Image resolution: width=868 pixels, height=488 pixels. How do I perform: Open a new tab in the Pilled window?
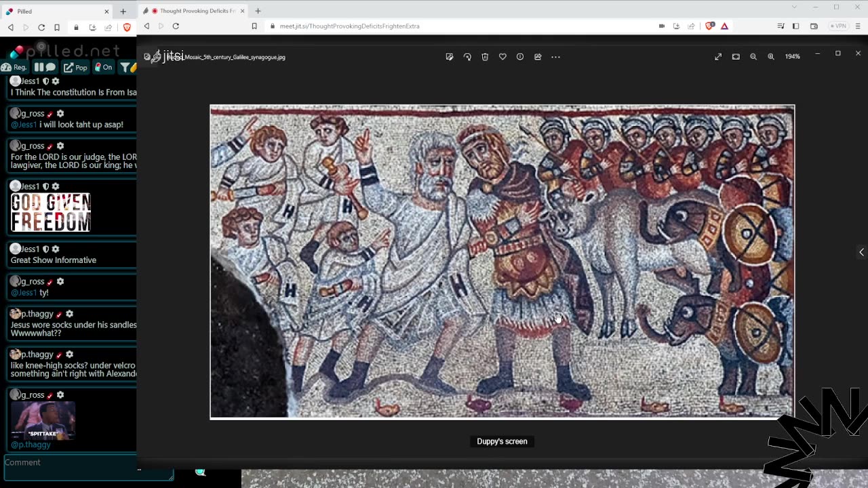123,12
